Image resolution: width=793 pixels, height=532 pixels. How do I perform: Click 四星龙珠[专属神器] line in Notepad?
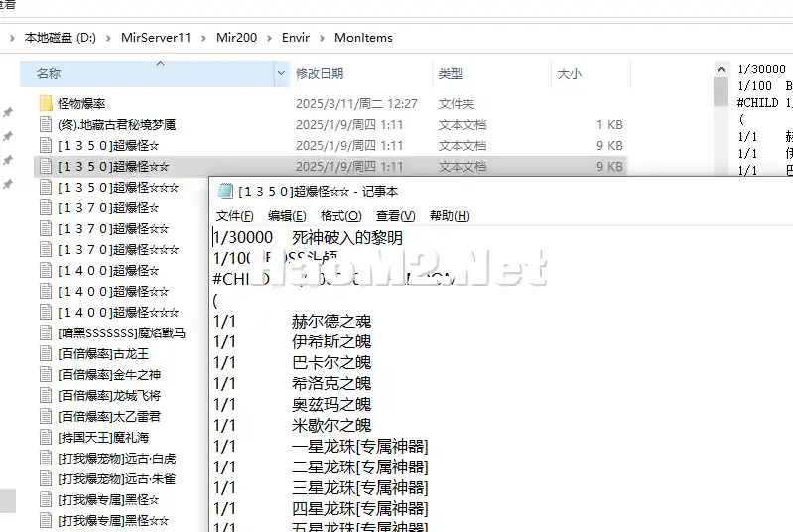pos(359,509)
